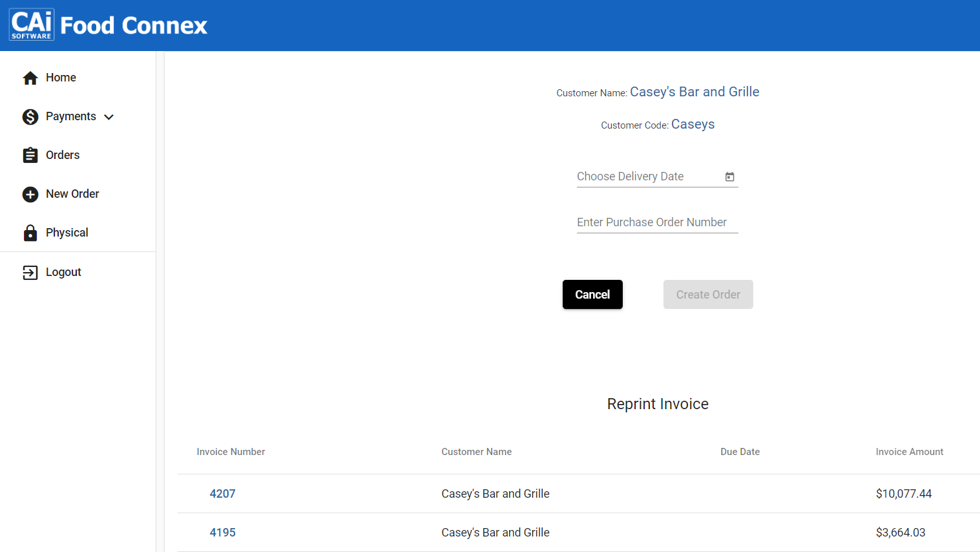Screen dimensions: 980x552
Task: Click the Casey's Bar and Grille heading
Action: coord(694,92)
